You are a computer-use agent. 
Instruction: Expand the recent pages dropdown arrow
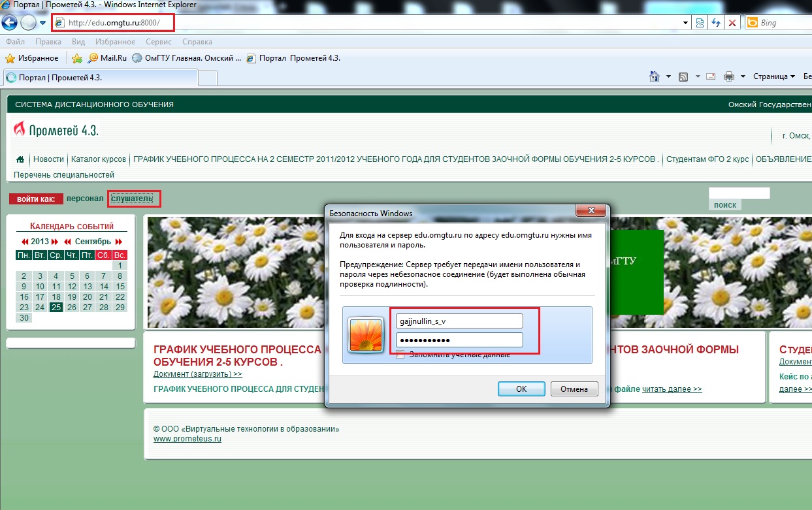pyautogui.click(x=43, y=23)
